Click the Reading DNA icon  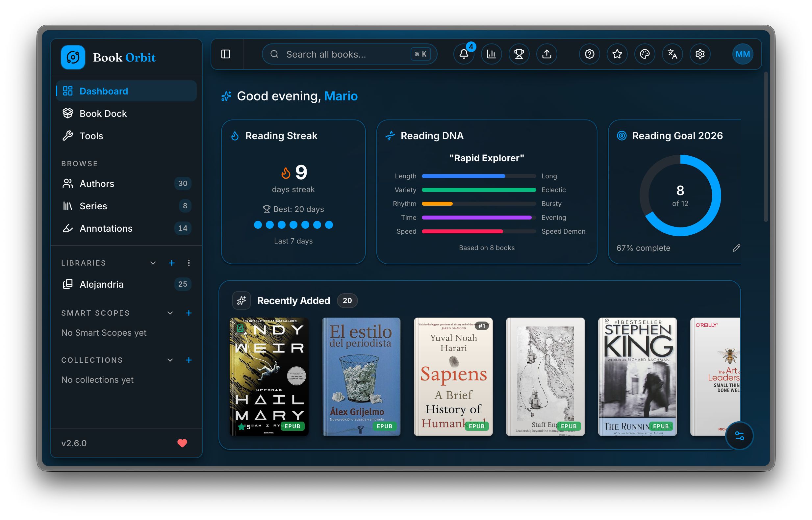click(x=390, y=136)
